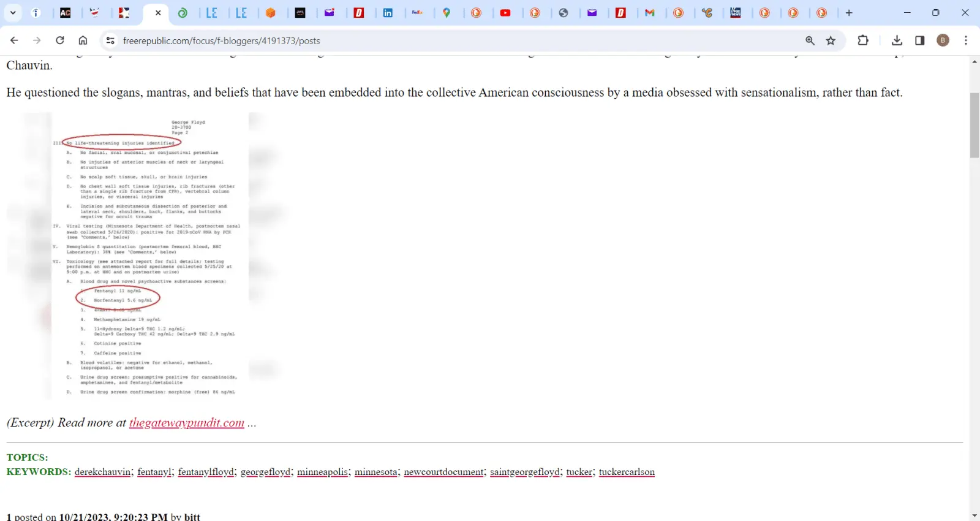The width and height of the screenshot is (980, 521).
Task: Open the tuckercarlson keyword link
Action: (x=627, y=472)
